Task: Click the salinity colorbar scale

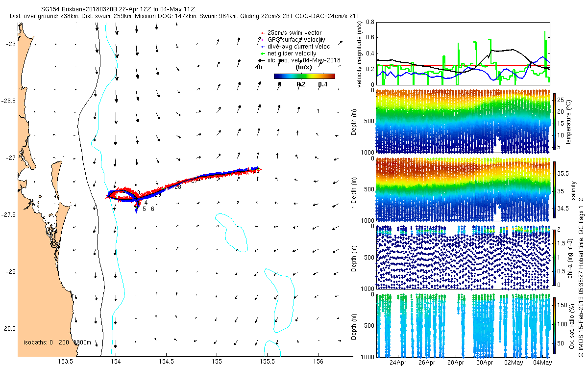Action: (555, 189)
